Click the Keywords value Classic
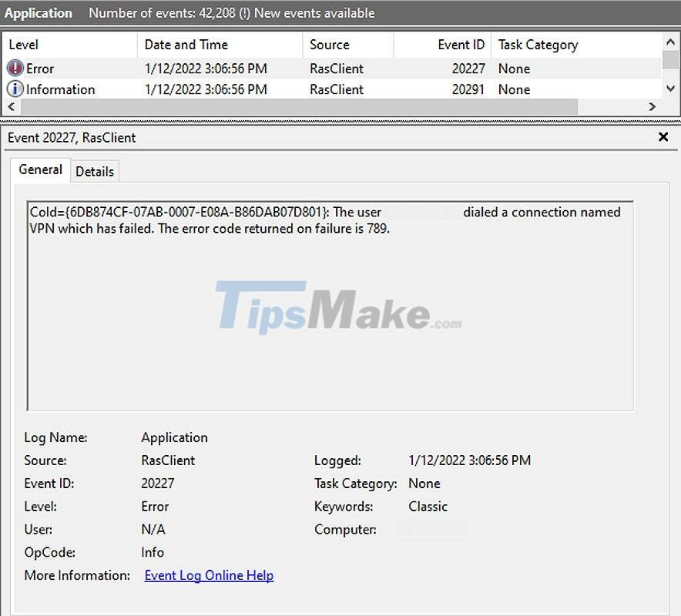This screenshot has height=616, width=681. [x=428, y=506]
